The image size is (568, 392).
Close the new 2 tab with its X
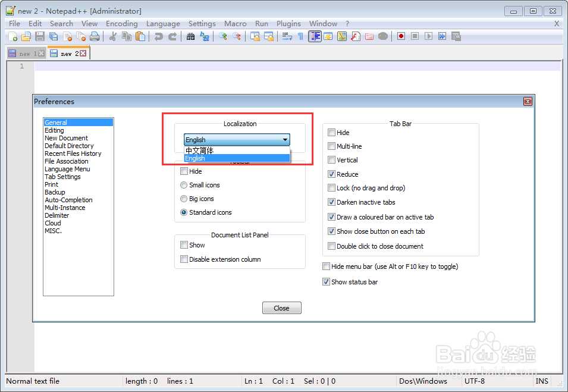83,54
